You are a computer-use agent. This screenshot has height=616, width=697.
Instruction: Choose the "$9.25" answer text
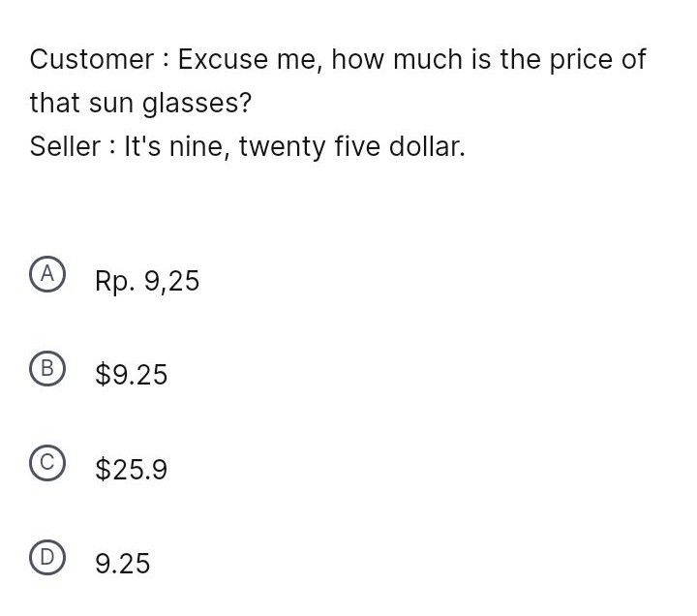pos(131,375)
